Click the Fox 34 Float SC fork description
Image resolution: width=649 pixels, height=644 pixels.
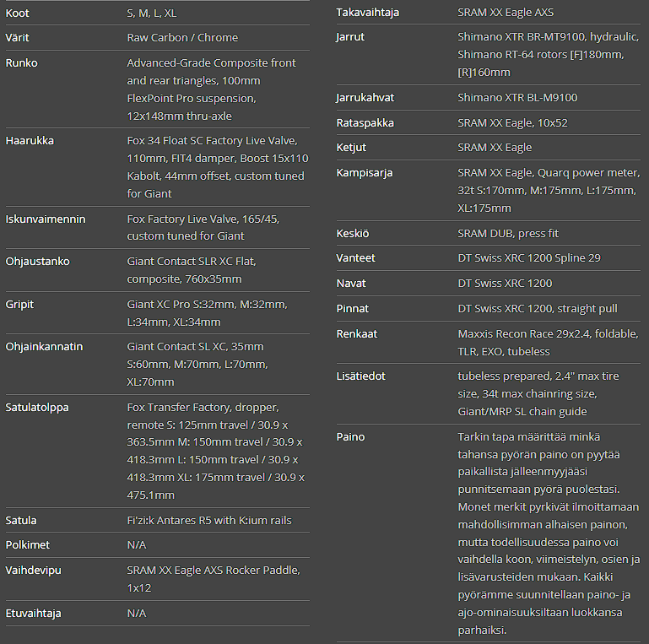[x=217, y=167]
